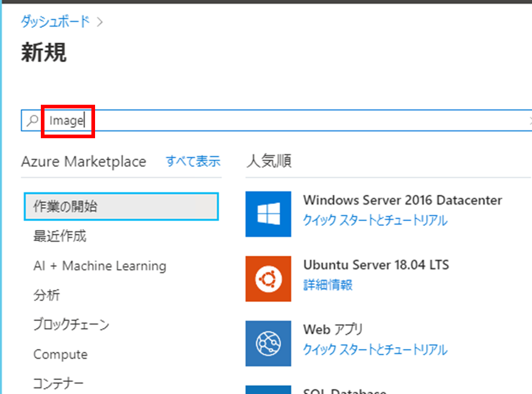Click the Windows Server logo icon
The image size is (532, 394).
(x=268, y=214)
